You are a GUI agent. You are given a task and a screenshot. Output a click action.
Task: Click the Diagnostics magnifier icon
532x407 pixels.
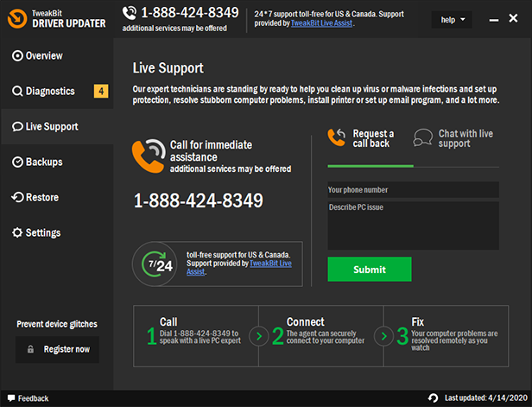(17, 91)
